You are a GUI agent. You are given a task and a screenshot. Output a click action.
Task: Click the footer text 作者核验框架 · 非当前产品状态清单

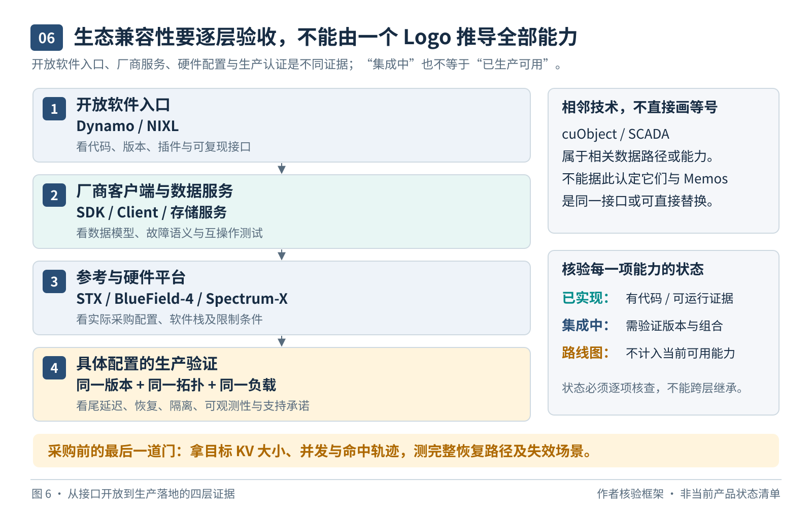point(689,494)
